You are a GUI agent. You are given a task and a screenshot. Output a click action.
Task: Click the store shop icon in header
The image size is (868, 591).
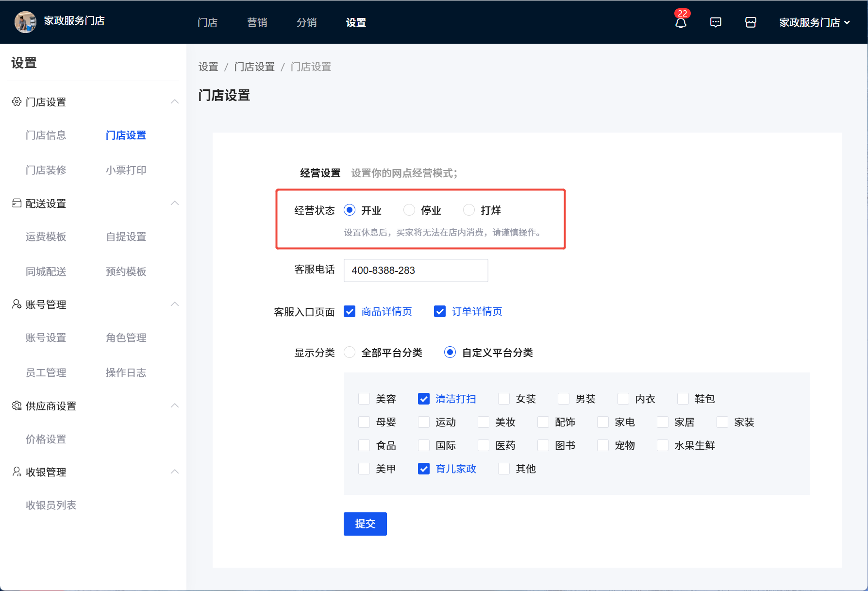[751, 22]
